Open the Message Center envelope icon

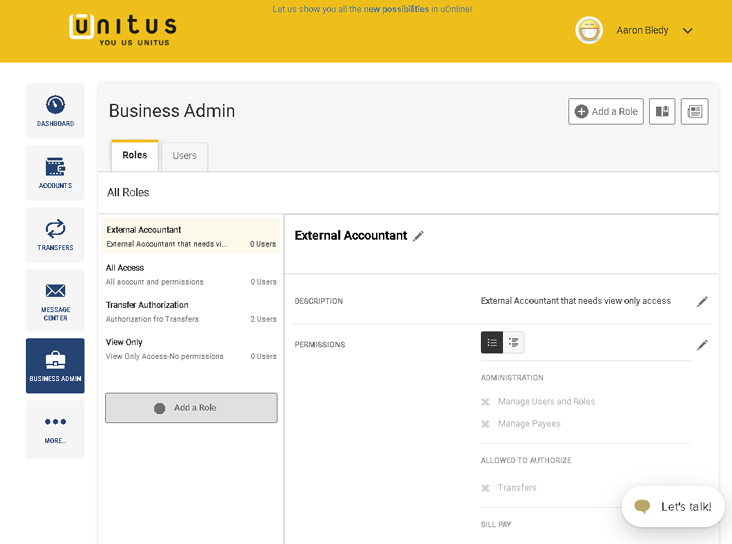(x=55, y=290)
